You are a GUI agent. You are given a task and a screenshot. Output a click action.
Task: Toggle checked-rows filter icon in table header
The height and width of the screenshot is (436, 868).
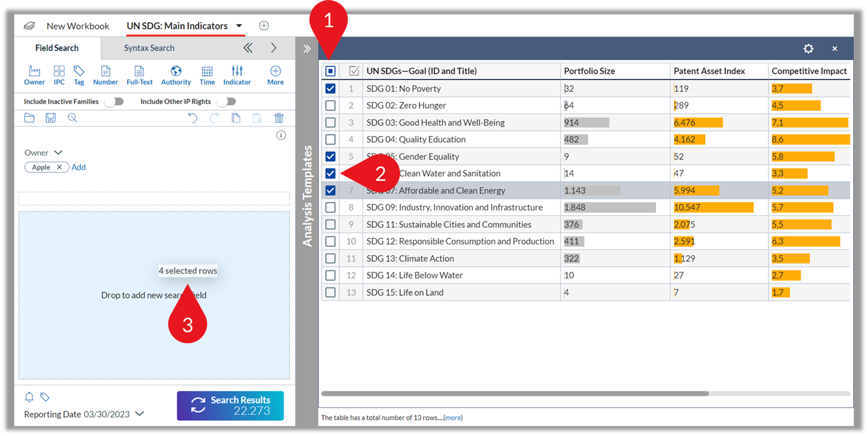pos(354,71)
